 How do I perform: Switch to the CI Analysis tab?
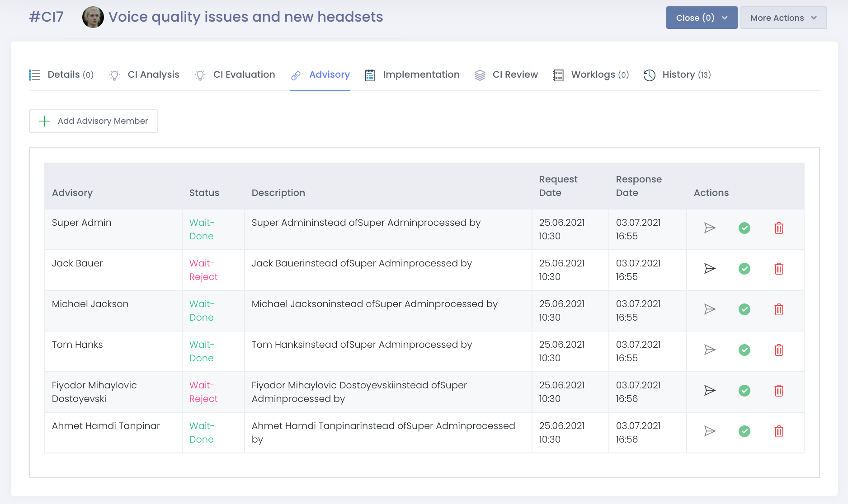[x=145, y=75]
